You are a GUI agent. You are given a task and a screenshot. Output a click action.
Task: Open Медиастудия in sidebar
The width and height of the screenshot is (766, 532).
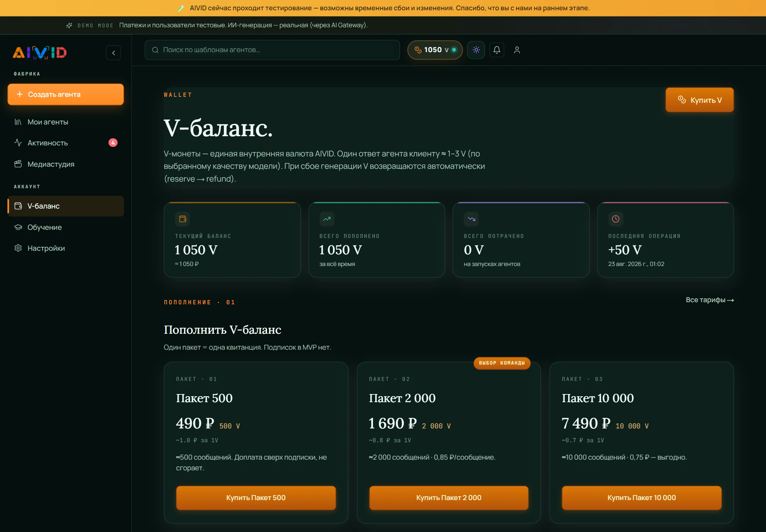point(66,164)
